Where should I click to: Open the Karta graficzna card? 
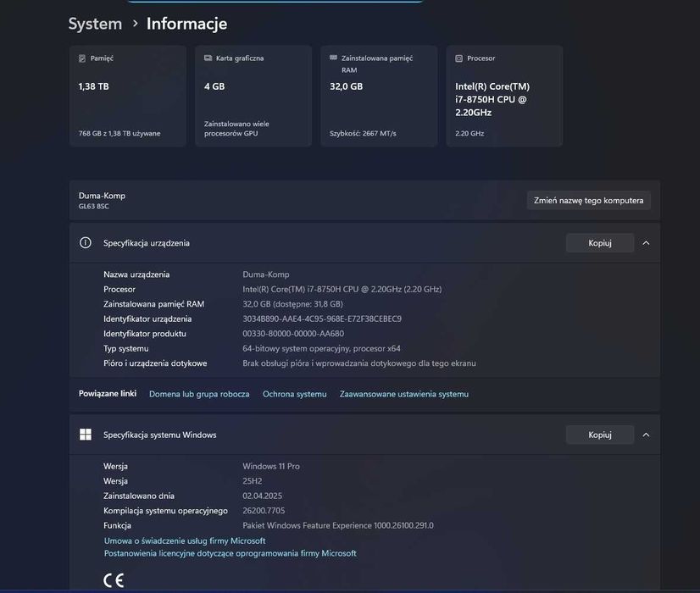[x=253, y=96]
